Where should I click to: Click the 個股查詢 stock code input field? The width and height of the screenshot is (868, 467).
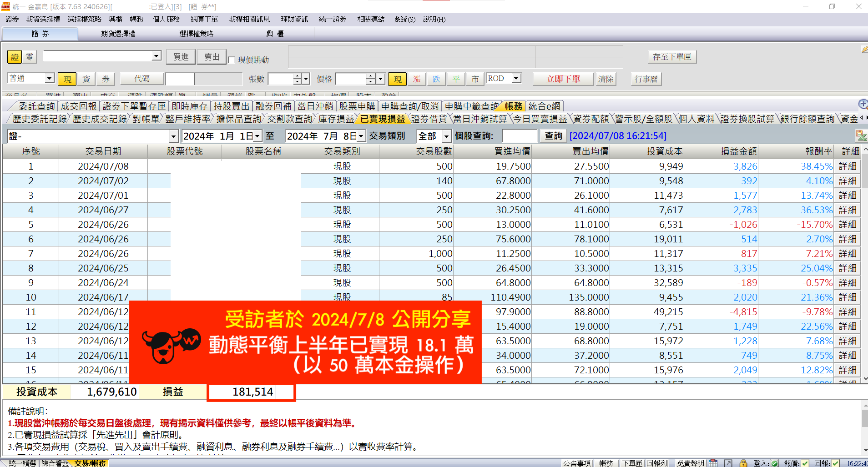pyautogui.click(x=520, y=136)
